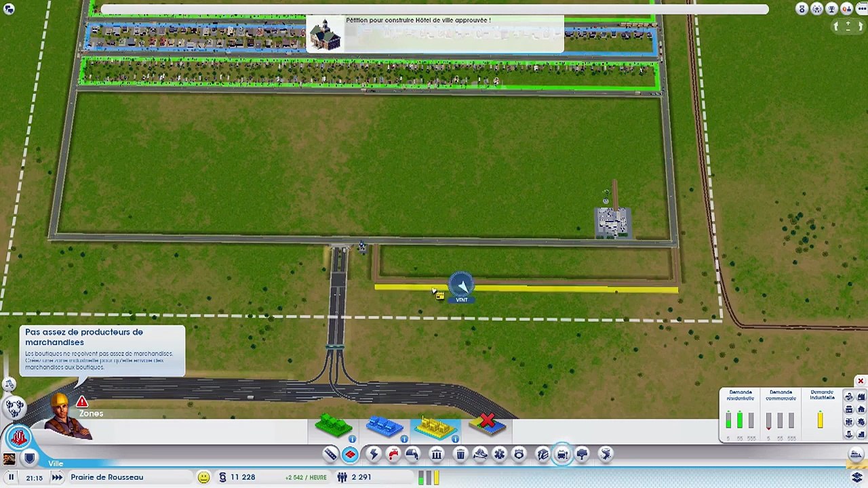Open the Education menu
The image size is (868, 488).
pyautogui.click(x=542, y=454)
